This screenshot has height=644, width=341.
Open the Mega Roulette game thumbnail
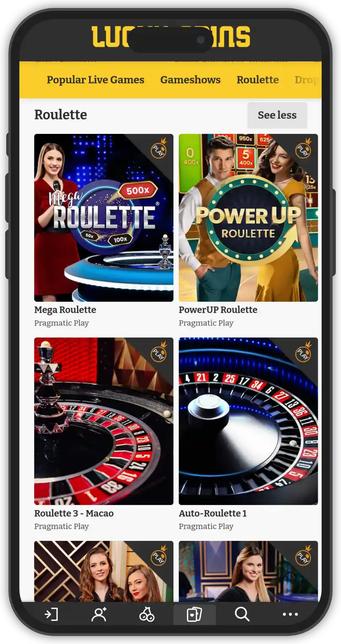tap(104, 218)
